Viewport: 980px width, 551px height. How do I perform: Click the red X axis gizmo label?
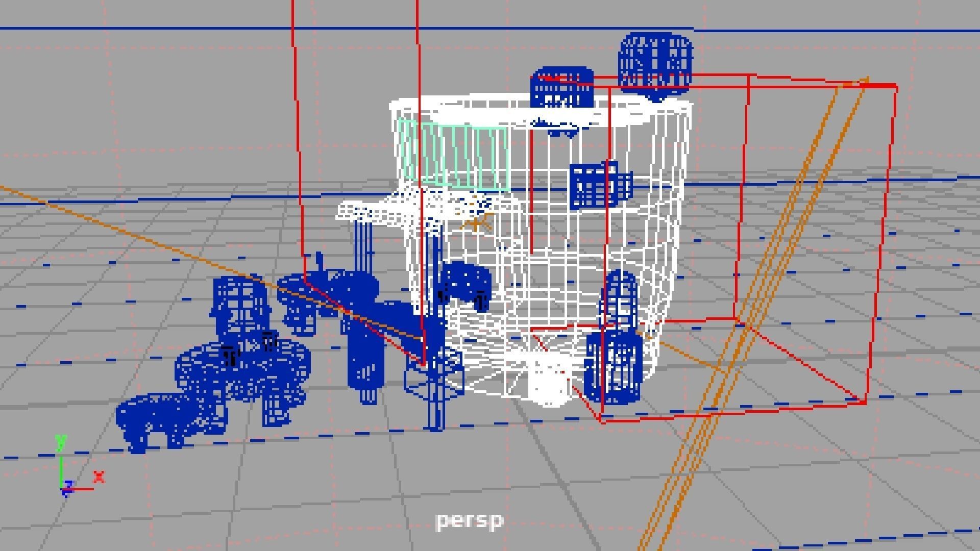click(99, 477)
